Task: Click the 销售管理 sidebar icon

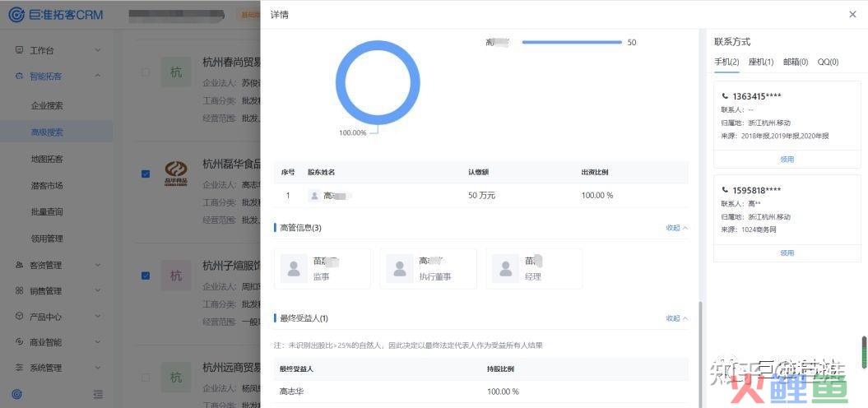Action: [x=20, y=290]
